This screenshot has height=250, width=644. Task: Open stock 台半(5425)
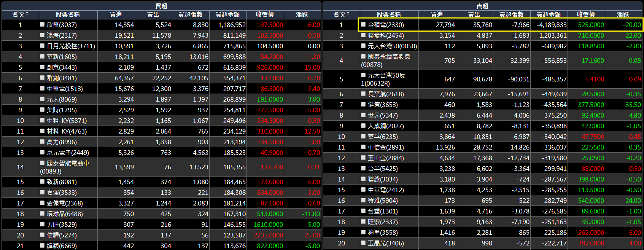pos(383,169)
